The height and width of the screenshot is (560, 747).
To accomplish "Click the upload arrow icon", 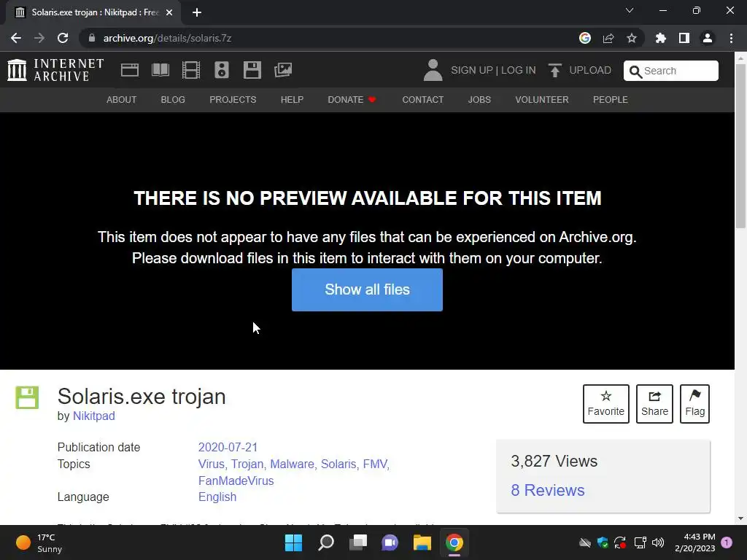I will [x=554, y=70].
